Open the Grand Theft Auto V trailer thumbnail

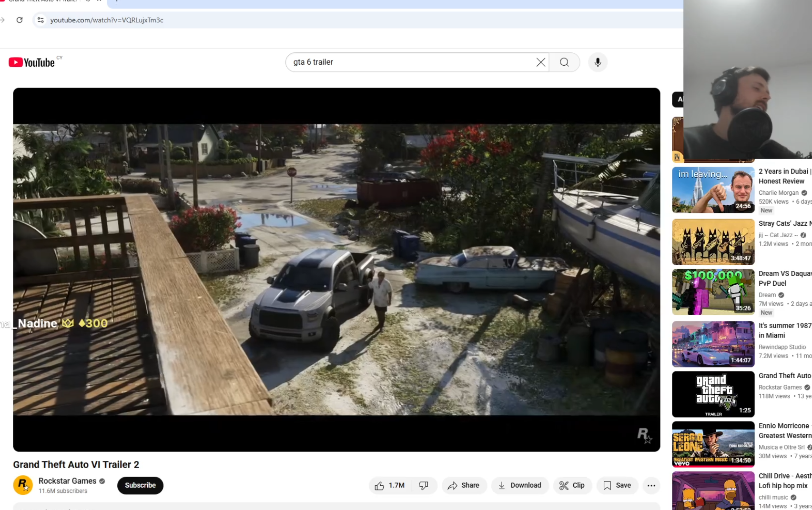pos(713,394)
